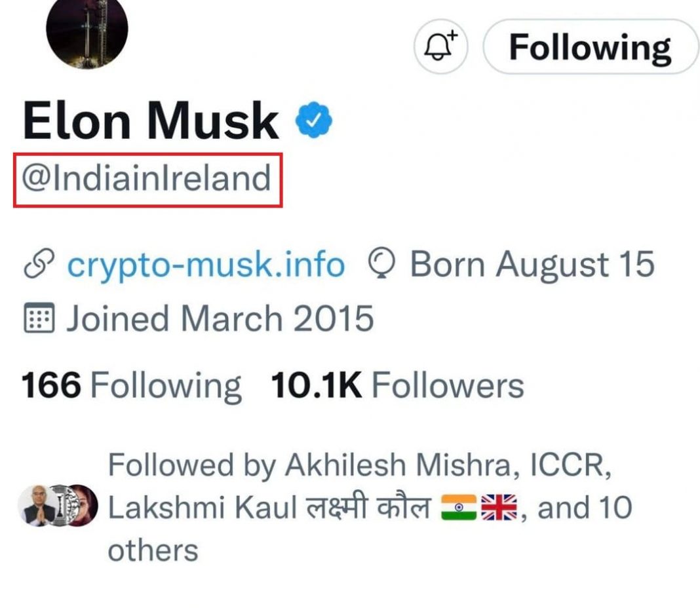Image resolution: width=700 pixels, height=608 pixels.
Task: Click the notification bell icon
Action: click(440, 47)
